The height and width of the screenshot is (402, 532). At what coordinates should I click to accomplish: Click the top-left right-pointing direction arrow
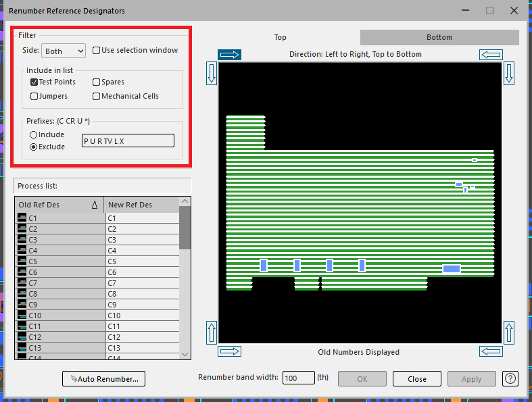pyautogui.click(x=229, y=55)
